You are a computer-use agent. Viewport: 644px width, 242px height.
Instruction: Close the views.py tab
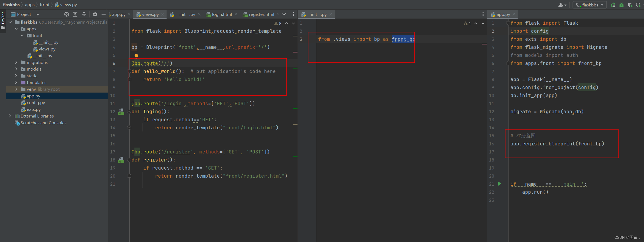tap(163, 14)
